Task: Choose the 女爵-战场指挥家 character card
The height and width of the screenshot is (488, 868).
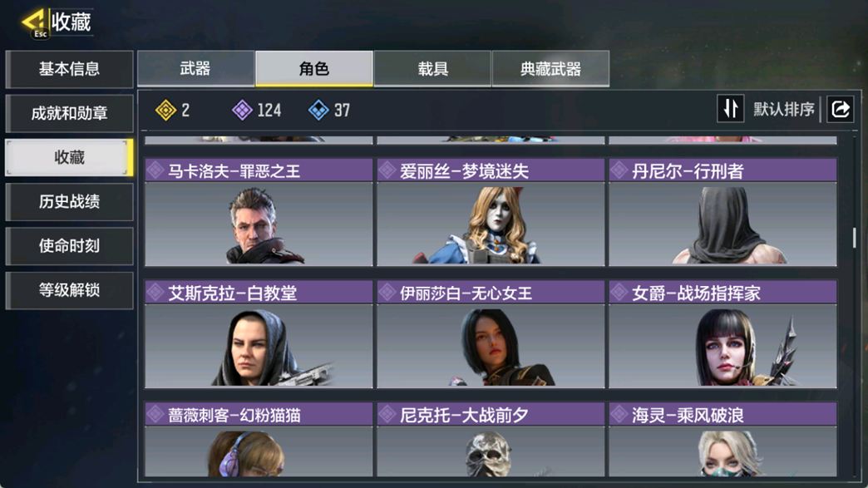Action: pyautogui.click(x=723, y=334)
